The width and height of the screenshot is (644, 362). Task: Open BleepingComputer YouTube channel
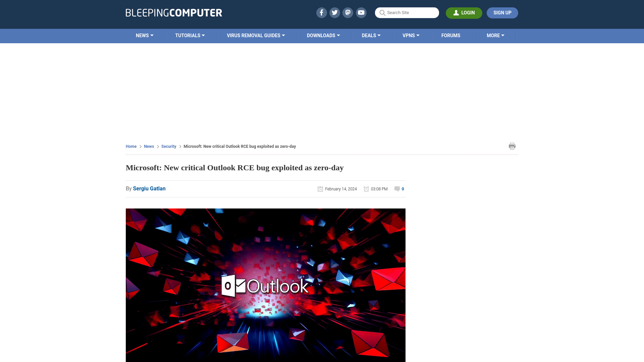(361, 12)
